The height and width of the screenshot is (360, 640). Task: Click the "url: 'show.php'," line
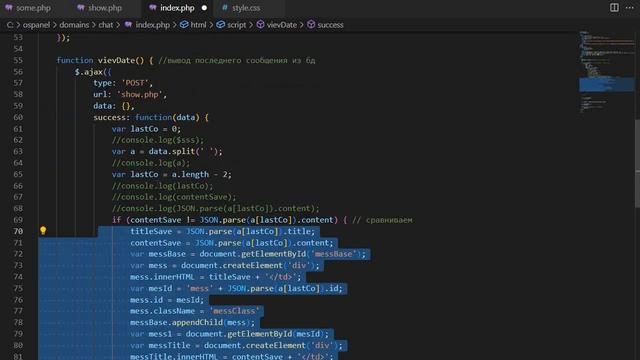(x=130, y=95)
